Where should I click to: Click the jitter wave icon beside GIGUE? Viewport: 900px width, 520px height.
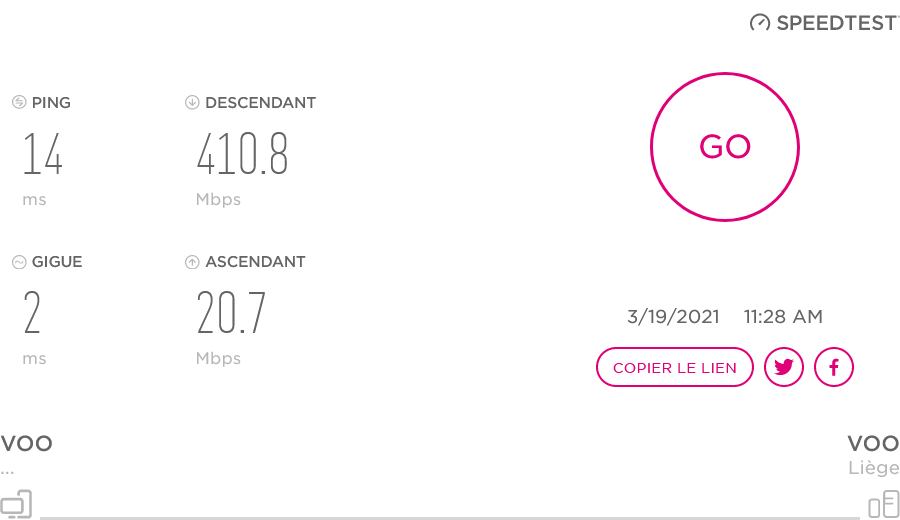(19, 262)
